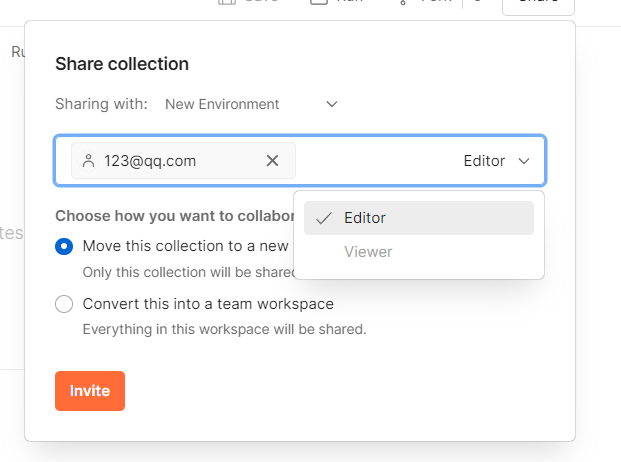
Task: Click the 'Sharing with:' label
Action: (x=101, y=104)
